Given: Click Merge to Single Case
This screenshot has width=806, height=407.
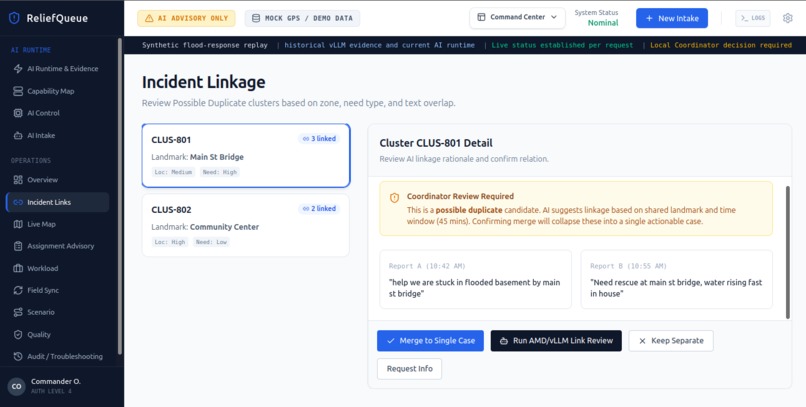Looking at the screenshot, I should pos(430,341).
